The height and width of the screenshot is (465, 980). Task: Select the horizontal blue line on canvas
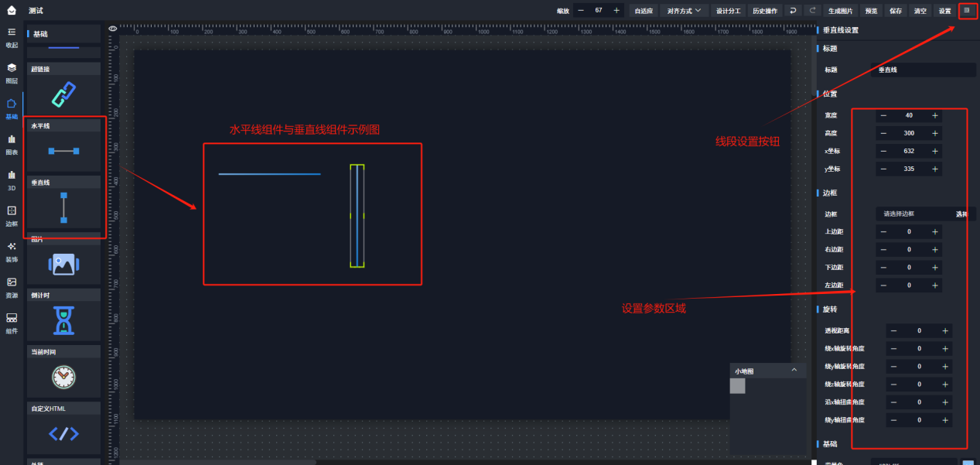click(269, 174)
